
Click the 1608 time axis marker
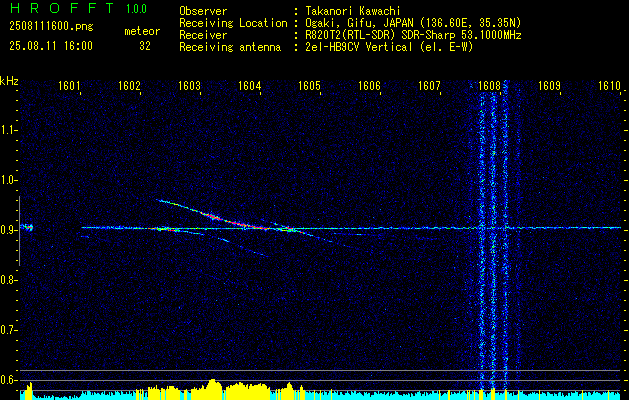click(x=489, y=85)
